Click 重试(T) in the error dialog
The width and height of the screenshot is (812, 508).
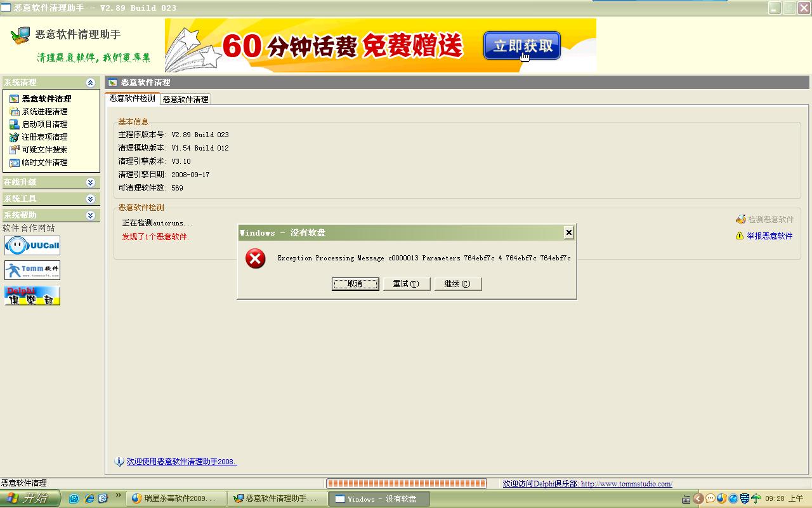(x=407, y=284)
